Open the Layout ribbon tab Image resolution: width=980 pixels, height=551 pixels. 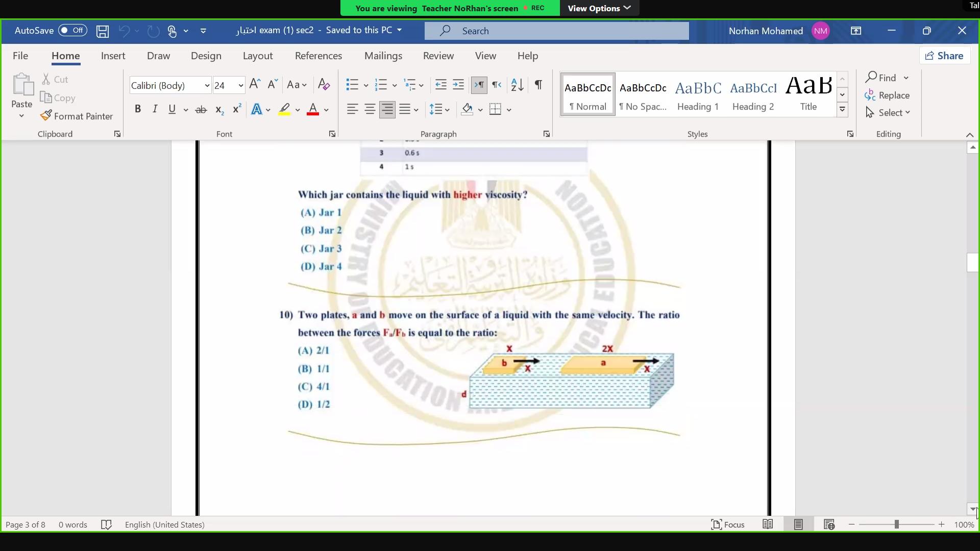pos(257,56)
